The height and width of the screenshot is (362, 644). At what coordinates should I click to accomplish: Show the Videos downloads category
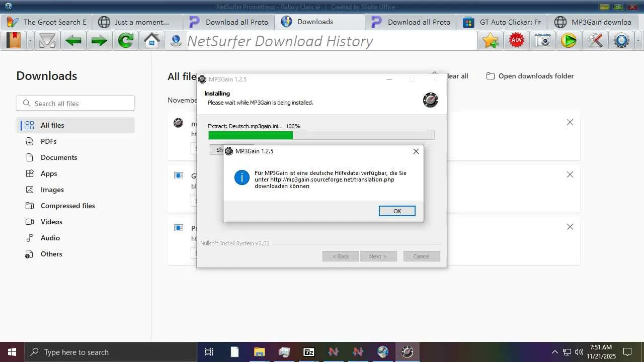tap(75, 222)
